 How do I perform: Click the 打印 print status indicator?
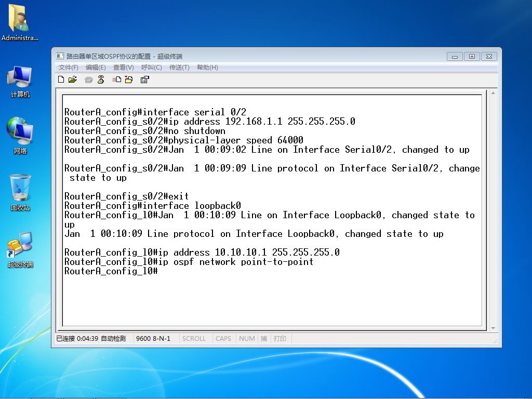point(280,338)
